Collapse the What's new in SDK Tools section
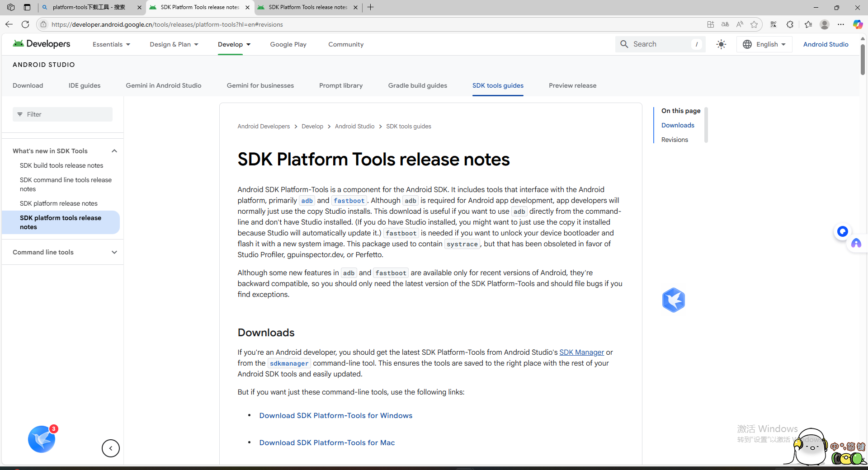The width and height of the screenshot is (868, 470). (x=114, y=151)
